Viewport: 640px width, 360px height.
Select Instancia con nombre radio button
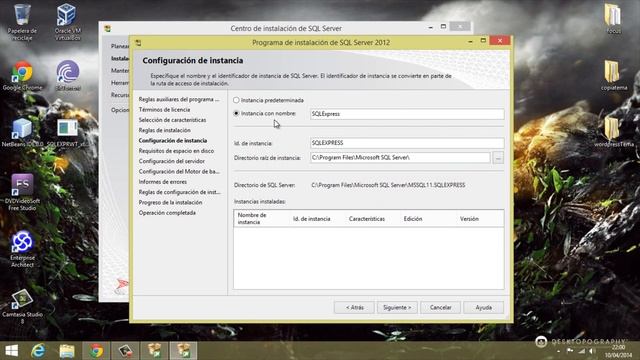[236, 113]
